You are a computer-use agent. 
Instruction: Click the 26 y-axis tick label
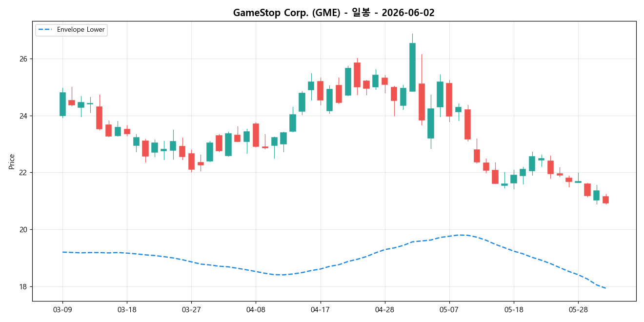(24, 59)
